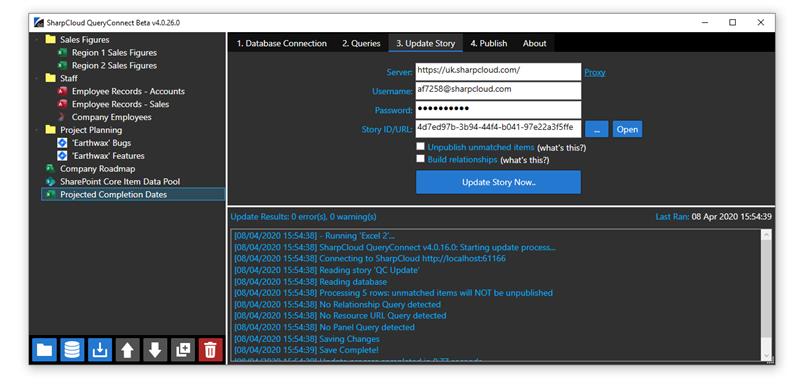800x384 pixels.
Task: Go to the 4. Publish tab
Action: [489, 43]
